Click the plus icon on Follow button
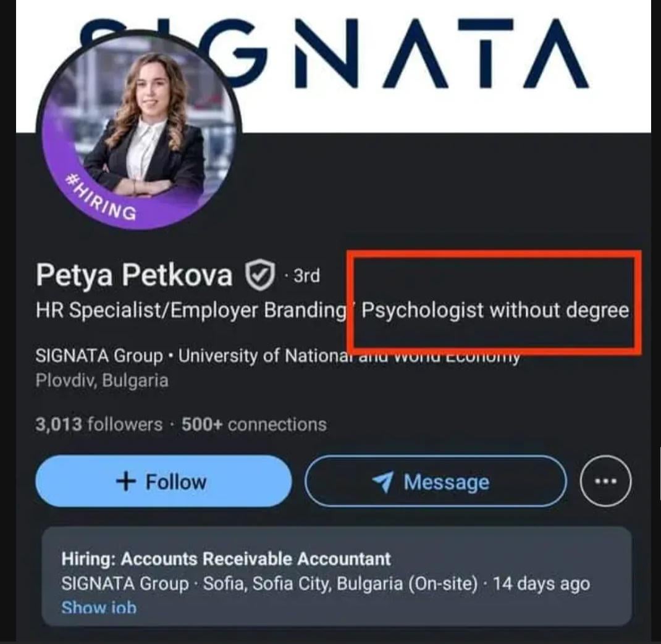The width and height of the screenshot is (661, 644). click(125, 482)
